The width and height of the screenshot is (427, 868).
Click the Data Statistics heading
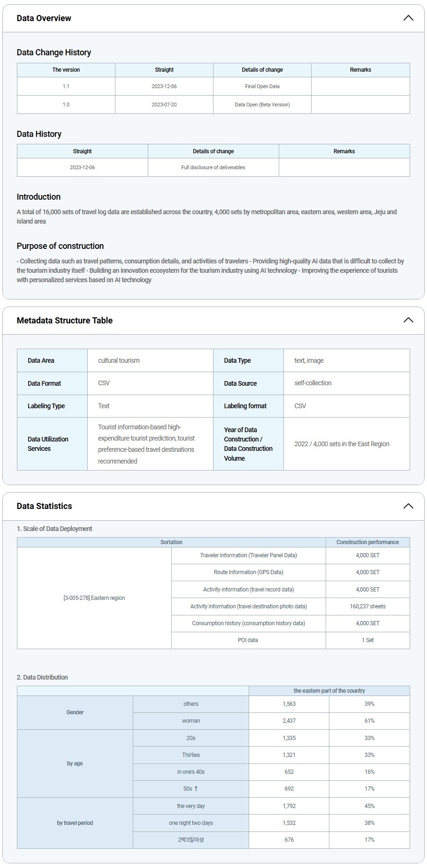[x=44, y=506]
